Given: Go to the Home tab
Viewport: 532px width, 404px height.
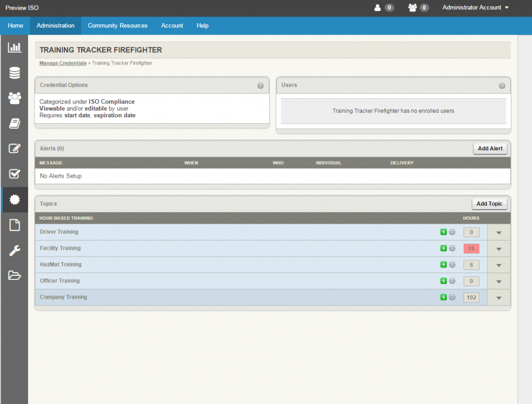Looking at the screenshot, I should tap(15, 25).
